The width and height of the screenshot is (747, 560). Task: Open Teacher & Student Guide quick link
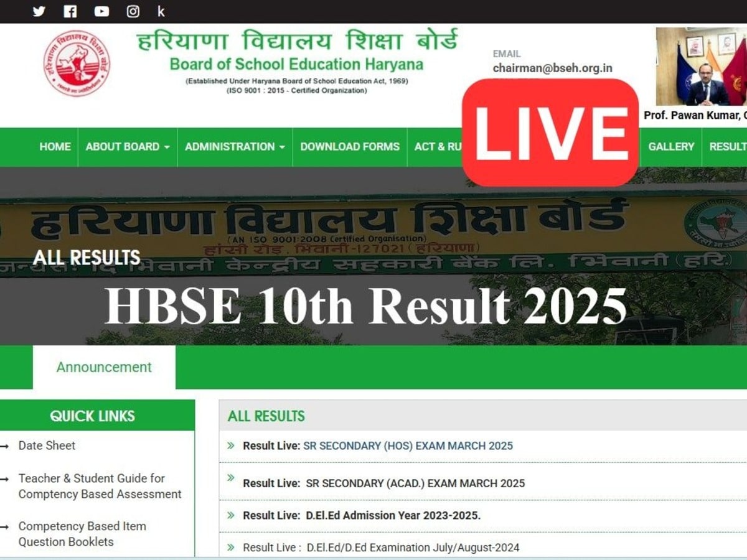[100, 486]
